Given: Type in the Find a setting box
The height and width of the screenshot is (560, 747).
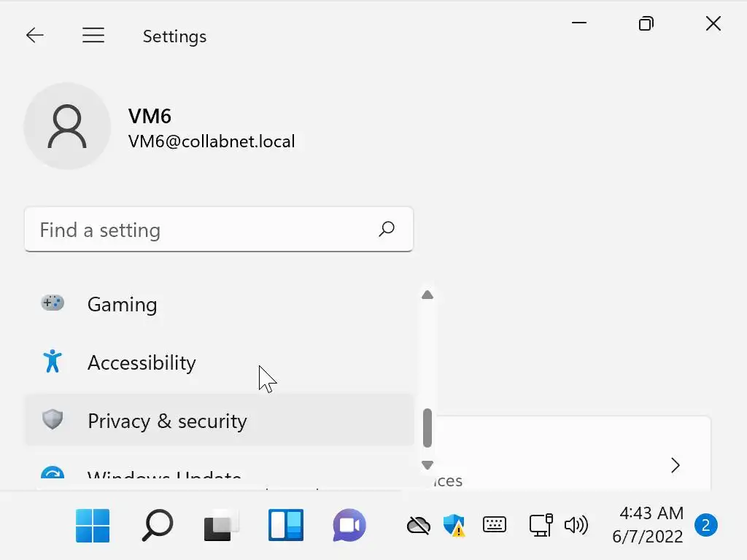Looking at the screenshot, I should (x=204, y=230).
